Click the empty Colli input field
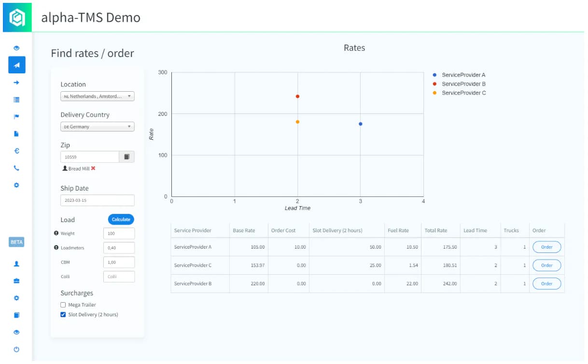 [119, 277]
